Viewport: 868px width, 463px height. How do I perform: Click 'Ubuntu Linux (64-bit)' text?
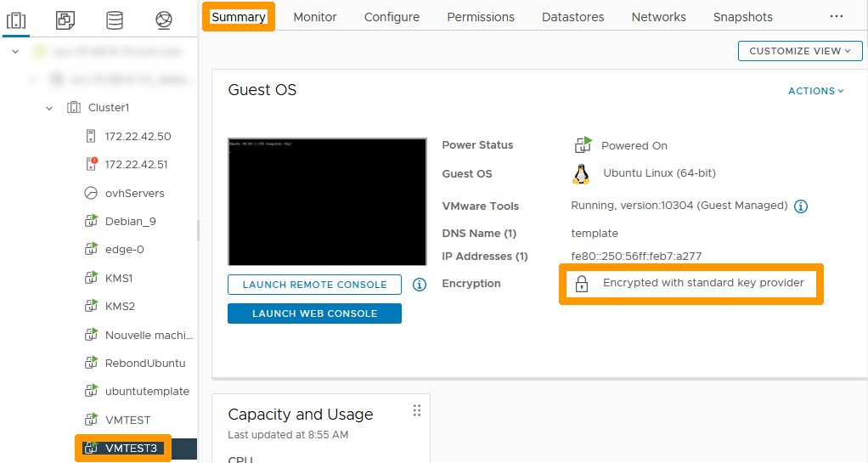click(x=659, y=173)
